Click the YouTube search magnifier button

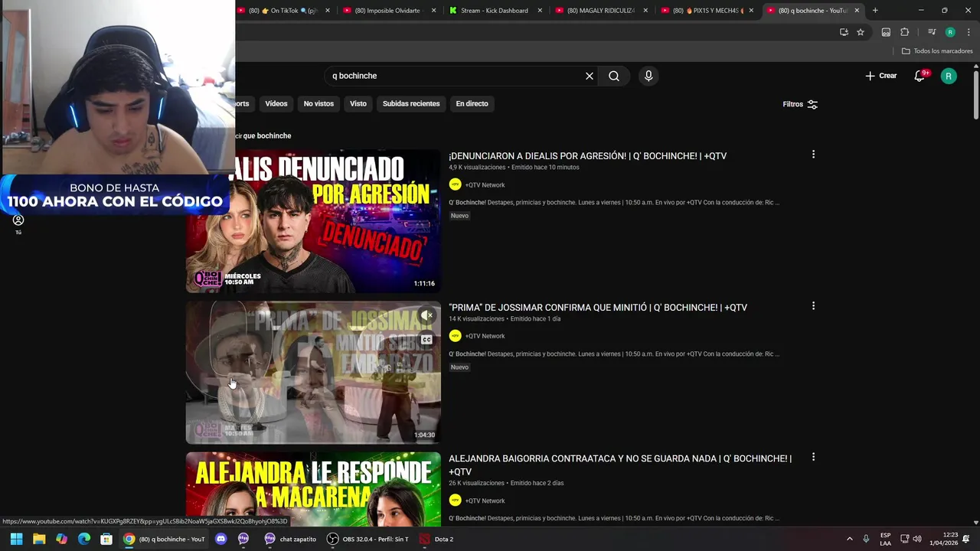coord(614,76)
